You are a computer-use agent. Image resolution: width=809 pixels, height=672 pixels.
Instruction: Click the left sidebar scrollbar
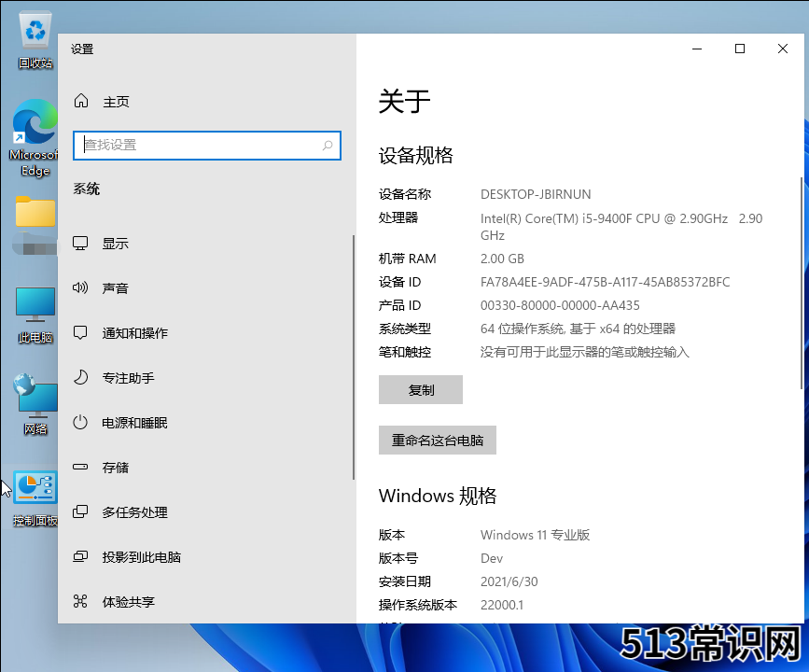[353, 355]
